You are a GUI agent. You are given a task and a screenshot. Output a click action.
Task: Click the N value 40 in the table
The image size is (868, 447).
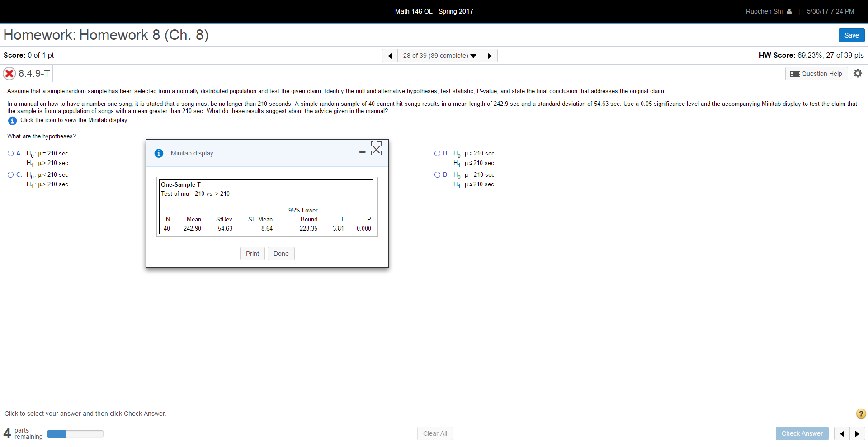pos(167,229)
